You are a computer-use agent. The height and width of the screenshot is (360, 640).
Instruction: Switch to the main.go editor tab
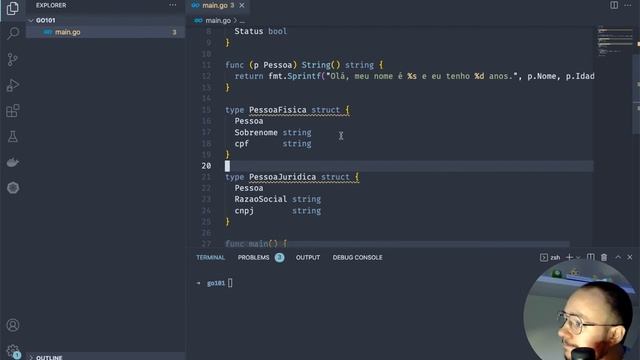tap(218, 5)
